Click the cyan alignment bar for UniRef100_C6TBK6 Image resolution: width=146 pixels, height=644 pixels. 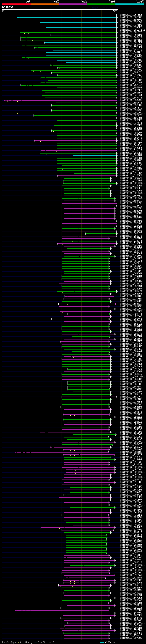[67, 15]
